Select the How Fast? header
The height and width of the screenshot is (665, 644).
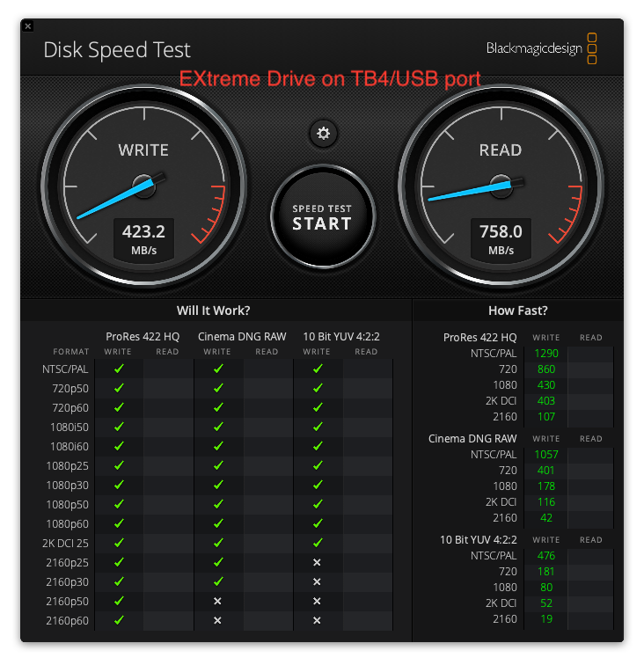coord(518,311)
